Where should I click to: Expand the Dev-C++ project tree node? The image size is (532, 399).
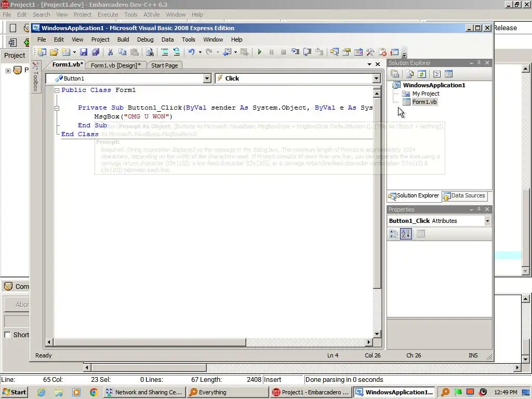click(8, 71)
